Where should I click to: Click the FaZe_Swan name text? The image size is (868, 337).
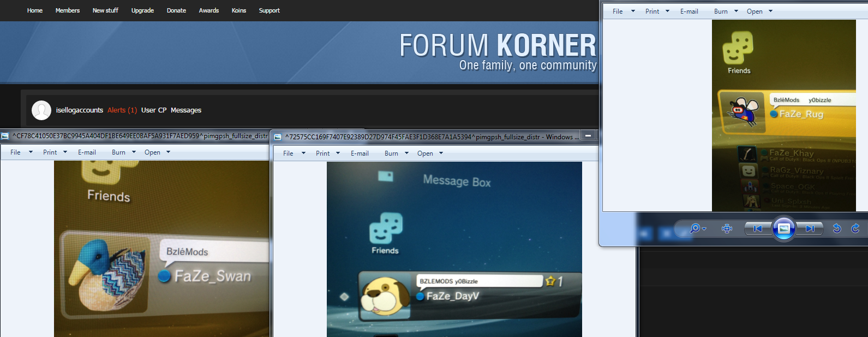tap(213, 276)
